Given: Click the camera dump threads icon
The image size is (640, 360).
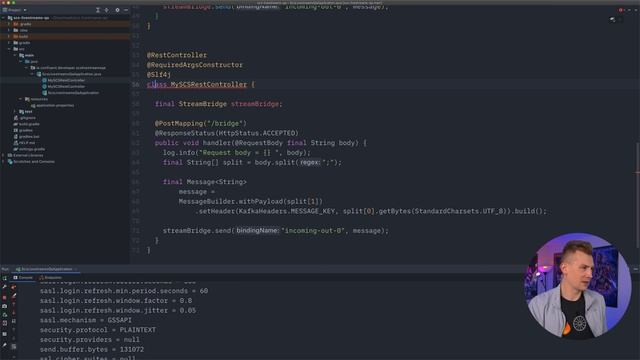Looking at the screenshot, I should (4, 306).
